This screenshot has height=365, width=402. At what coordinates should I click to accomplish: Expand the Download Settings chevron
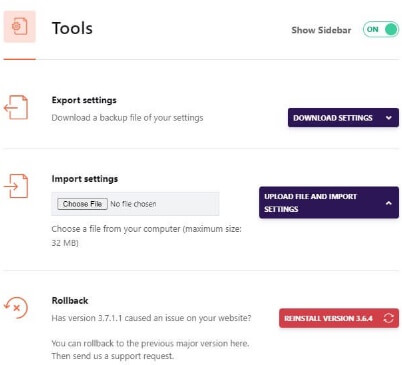[x=388, y=118]
